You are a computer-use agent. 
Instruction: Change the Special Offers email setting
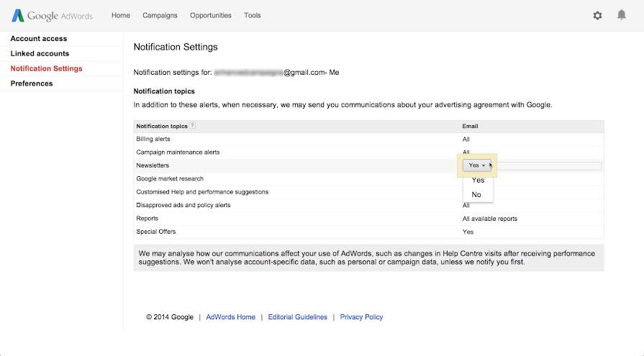point(468,232)
